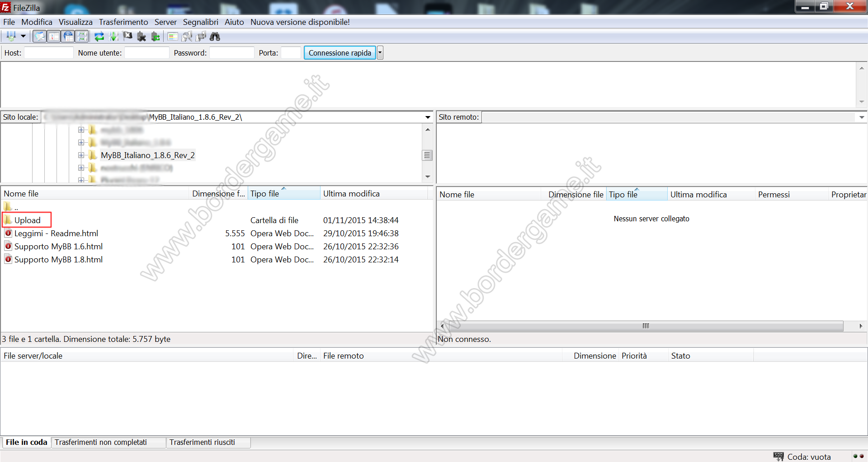
Task: Focus the Nome utente field
Action: click(x=147, y=53)
